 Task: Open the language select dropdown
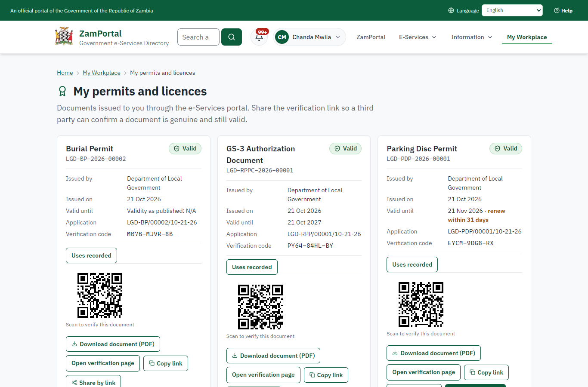(x=512, y=10)
